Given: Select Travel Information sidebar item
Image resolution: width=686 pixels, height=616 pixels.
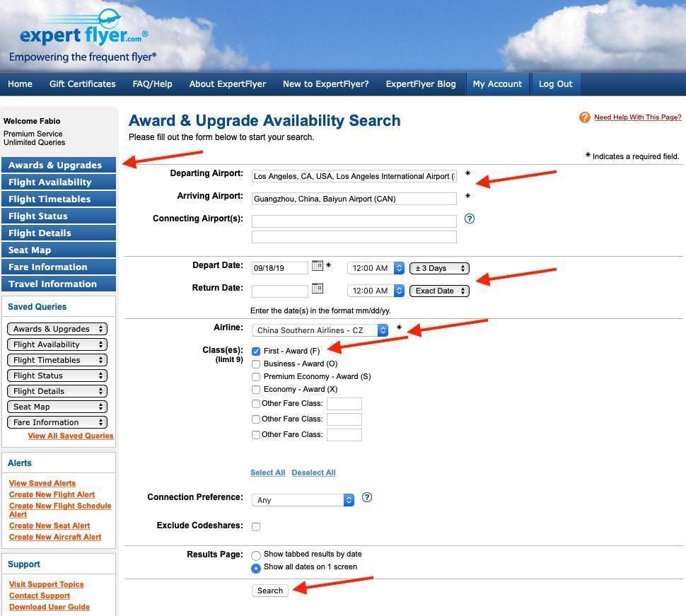Looking at the screenshot, I should coord(59,284).
